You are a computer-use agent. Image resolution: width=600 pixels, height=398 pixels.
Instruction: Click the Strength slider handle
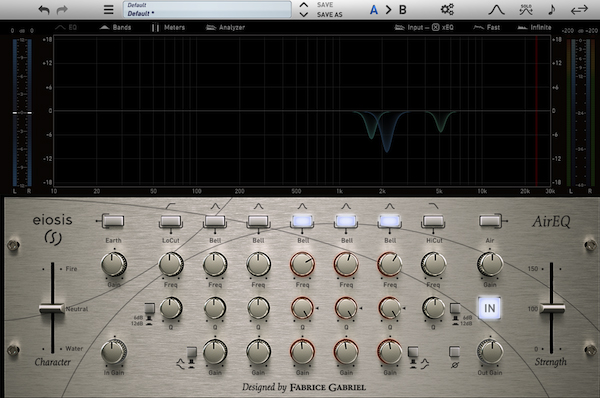point(552,308)
